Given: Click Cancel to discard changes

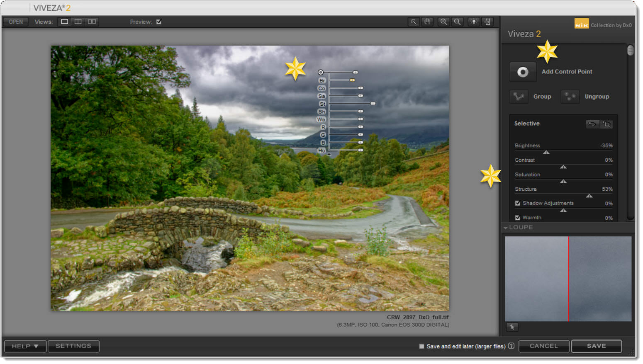Looking at the screenshot, I should tap(544, 346).
